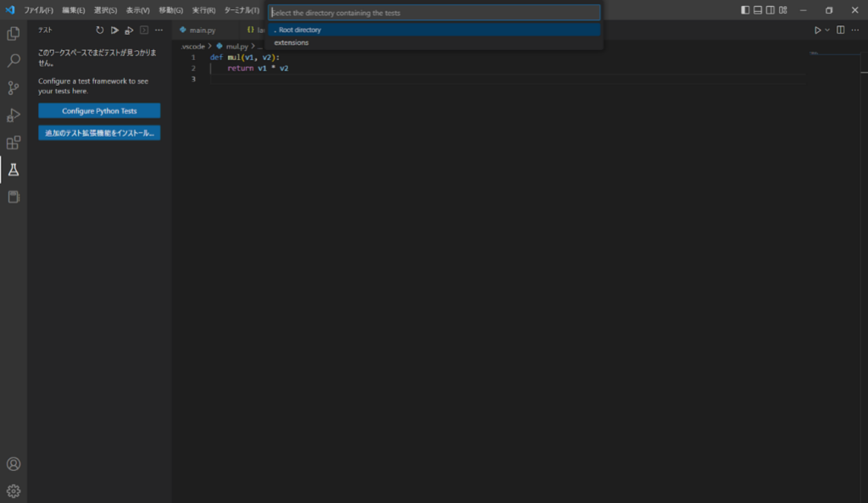
Task: Toggle the primary side bar layout button
Action: (x=745, y=10)
